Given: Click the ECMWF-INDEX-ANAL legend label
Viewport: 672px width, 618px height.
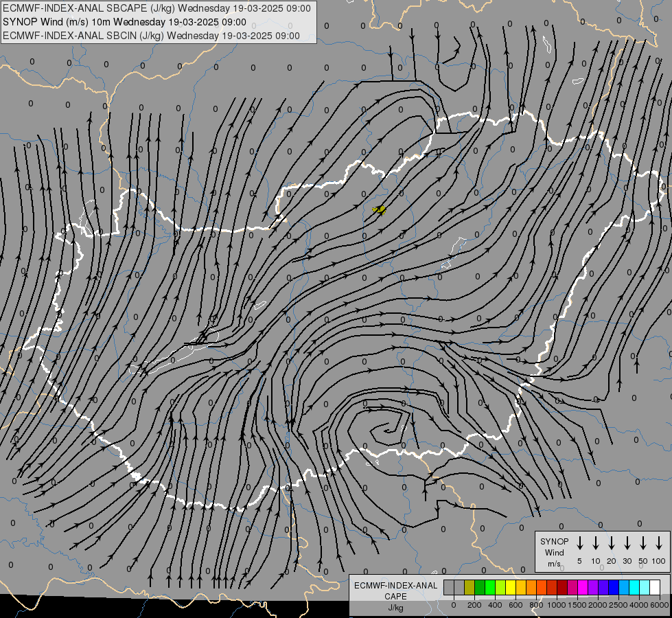Looking at the screenshot, I should point(395,586).
